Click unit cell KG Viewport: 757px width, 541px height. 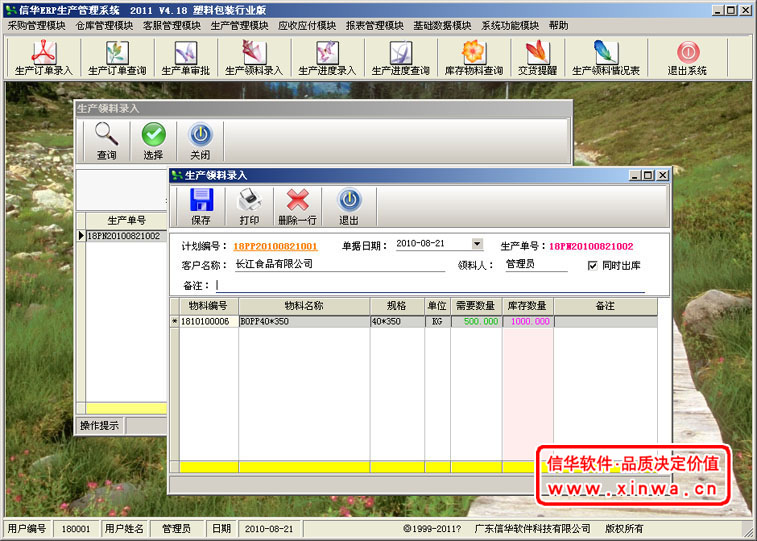437,321
